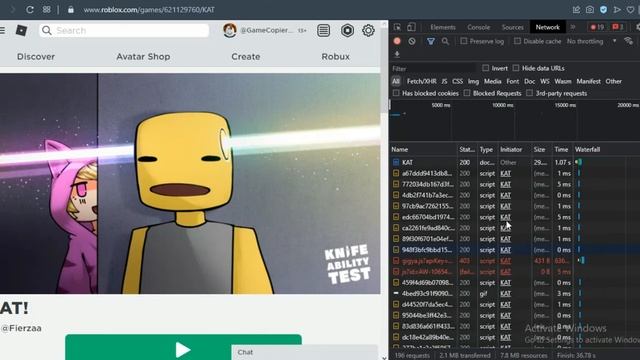
Task: Check the Has blocked cookies checkbox
Action: click(396, 93)
